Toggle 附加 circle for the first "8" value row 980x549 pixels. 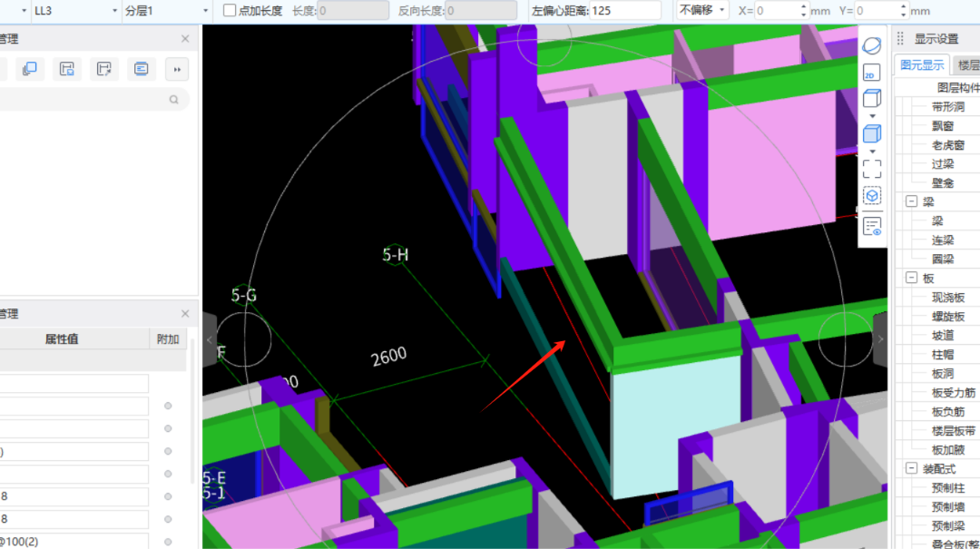click(168, 496)
